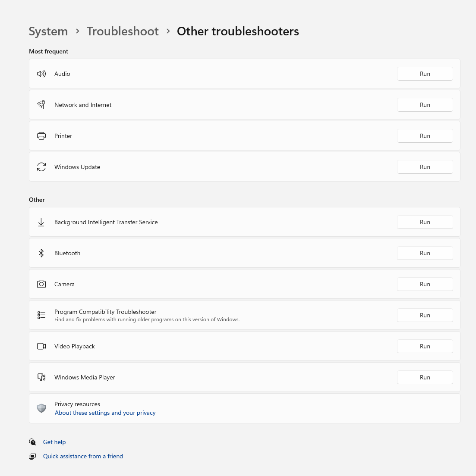
Task: Click the Windows Media Player icon
Action: click(41, 377)
